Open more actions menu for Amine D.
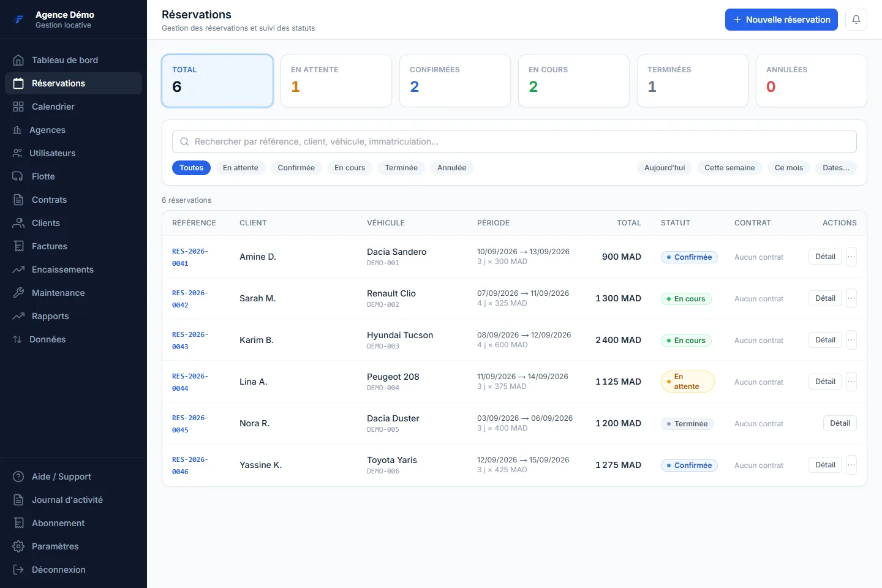 [x=851, y=257]
